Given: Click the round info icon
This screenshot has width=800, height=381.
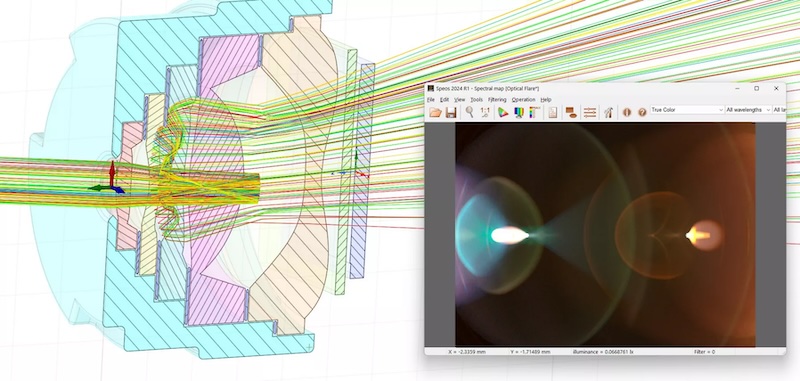Looking at the screenshot, I should pyautogui.click(x=627, y=112).
